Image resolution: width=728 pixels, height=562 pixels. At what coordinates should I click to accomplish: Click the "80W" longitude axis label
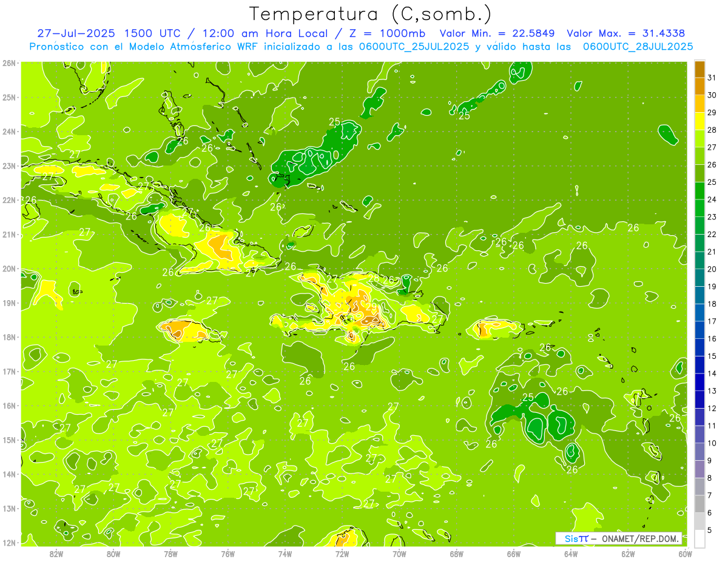pyautogui.click(x=113, y=554)
